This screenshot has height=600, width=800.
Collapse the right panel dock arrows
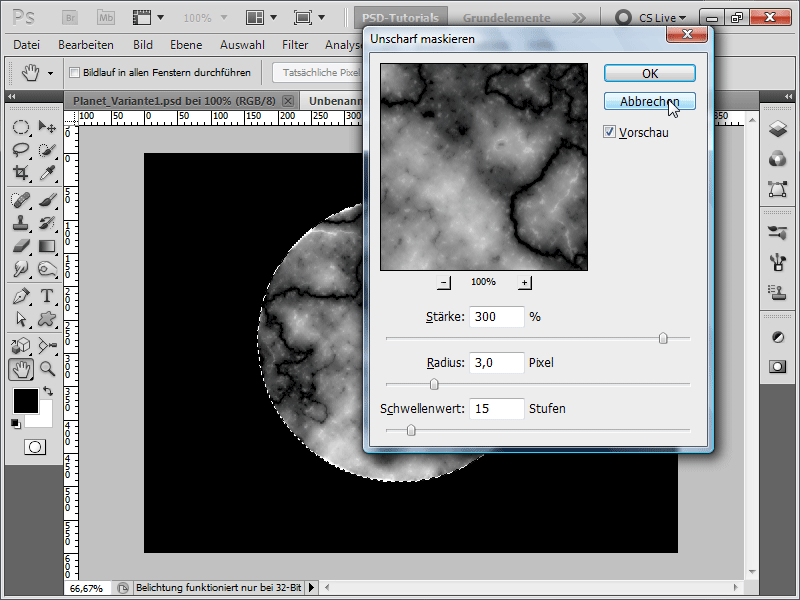click(x=789, y=96)
